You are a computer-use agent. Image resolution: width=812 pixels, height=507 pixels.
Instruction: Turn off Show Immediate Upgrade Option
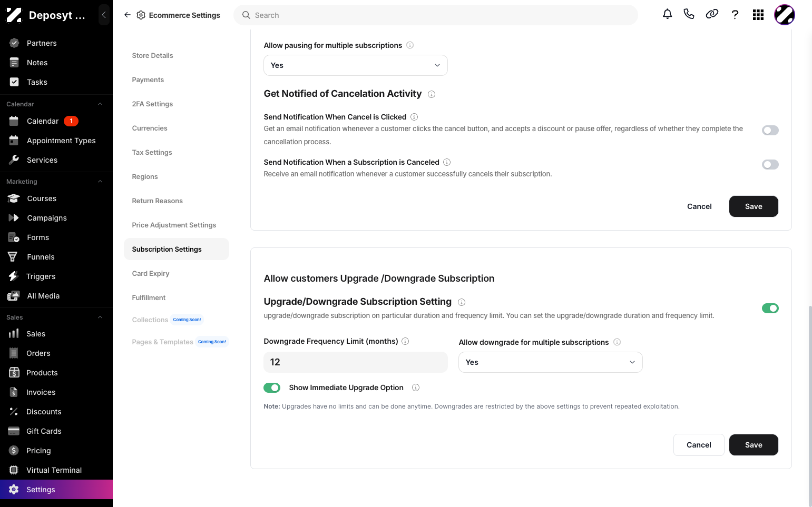pos(272,387)
